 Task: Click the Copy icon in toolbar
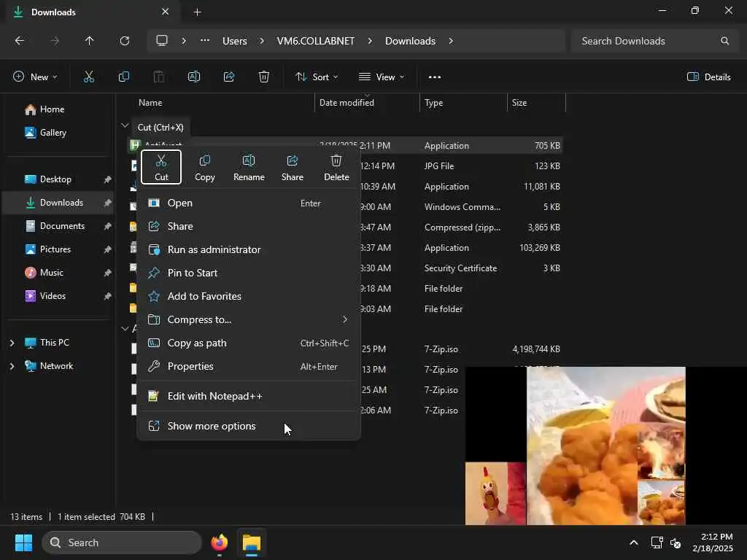[124, 77]
